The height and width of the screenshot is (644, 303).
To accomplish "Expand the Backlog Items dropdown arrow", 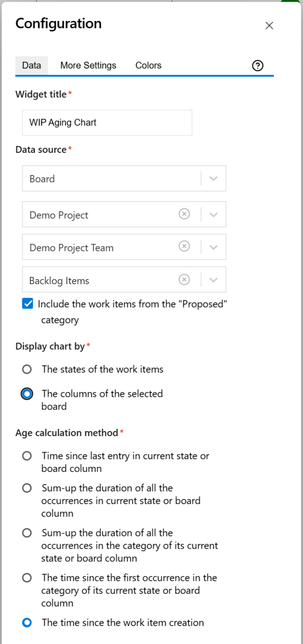I will [x=214, y=280].
